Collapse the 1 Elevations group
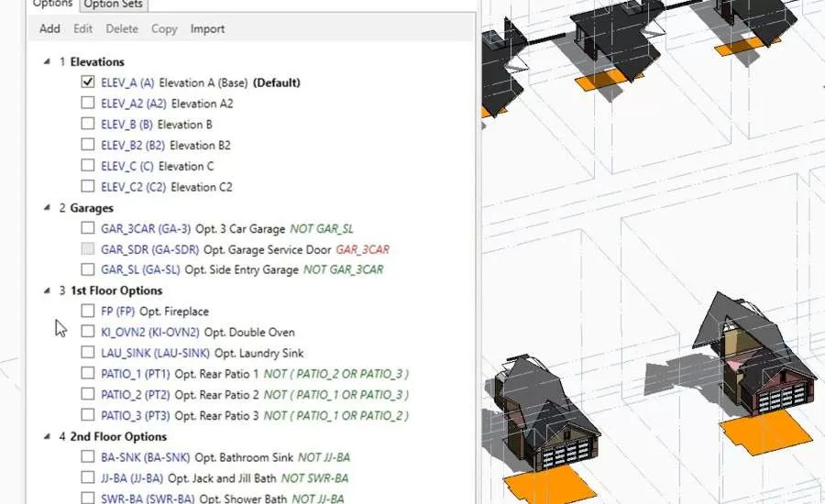The height and width of the screenshot is (504, 825). (x=47, y=61)
